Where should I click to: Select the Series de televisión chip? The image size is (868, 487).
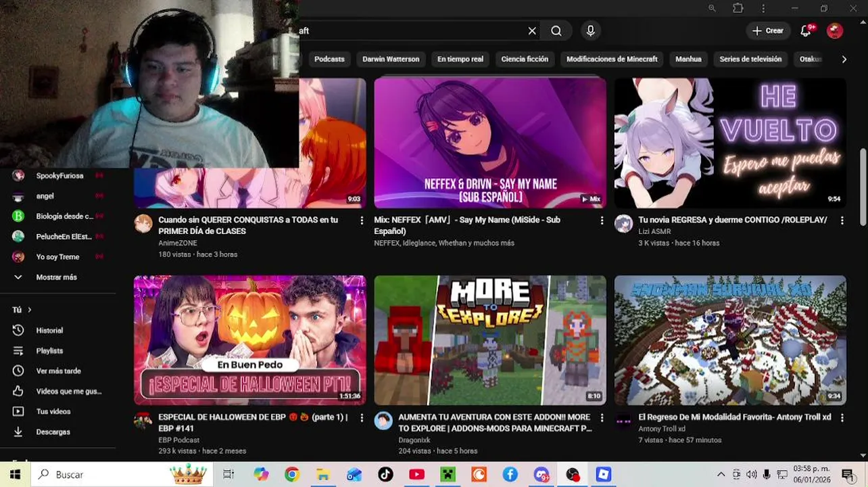click(x=750, y=59)
